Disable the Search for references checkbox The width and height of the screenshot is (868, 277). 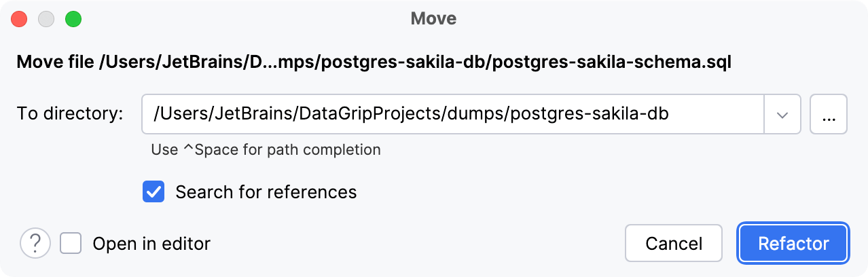(153, 192)
